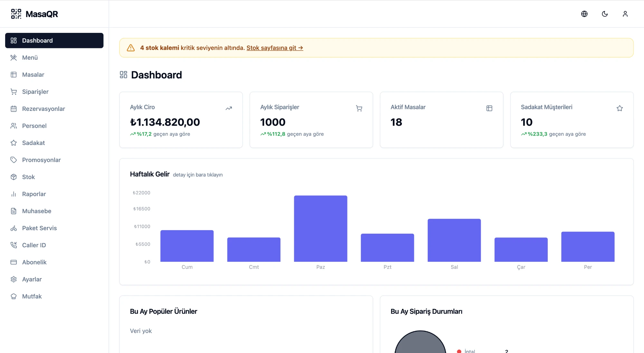
Task: Select the Pzt revenue bar
Action: click(387, 248)
